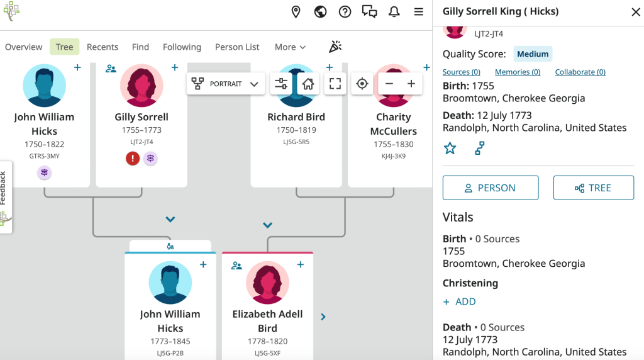Screen dimensions: 644x360
Task: Open the PORTRAIT view dropdown
Action: [226, 84]
